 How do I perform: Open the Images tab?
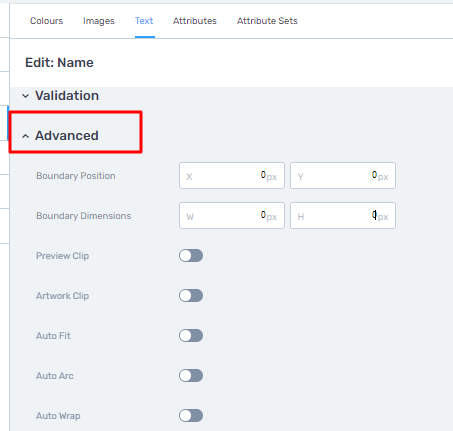(x=99, y=21)
